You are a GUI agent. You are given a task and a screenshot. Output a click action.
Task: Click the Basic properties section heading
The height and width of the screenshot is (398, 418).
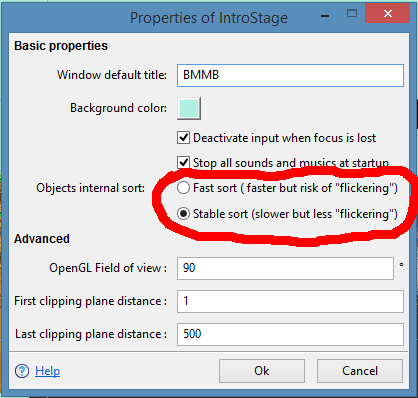pyautogui.click(x=61, y=46)
